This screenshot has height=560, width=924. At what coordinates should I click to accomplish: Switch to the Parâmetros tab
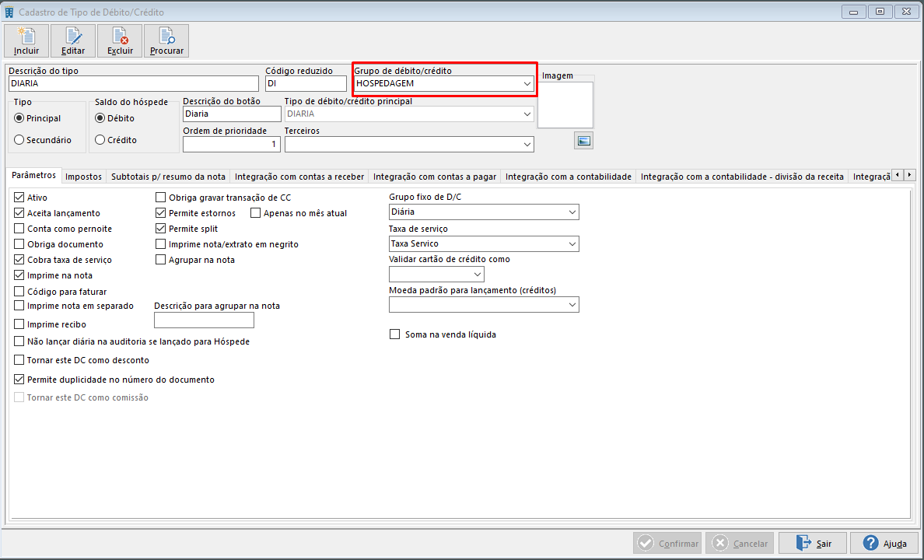34,176
